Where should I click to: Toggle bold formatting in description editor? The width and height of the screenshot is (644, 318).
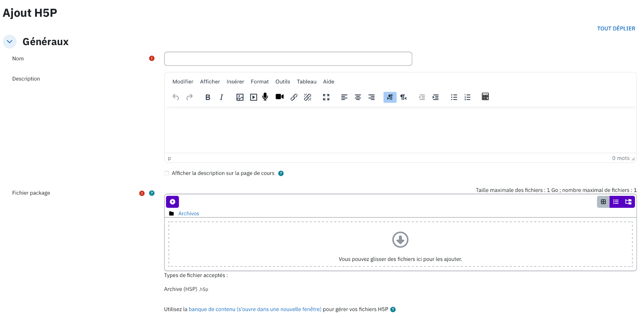tap(208, 97)
